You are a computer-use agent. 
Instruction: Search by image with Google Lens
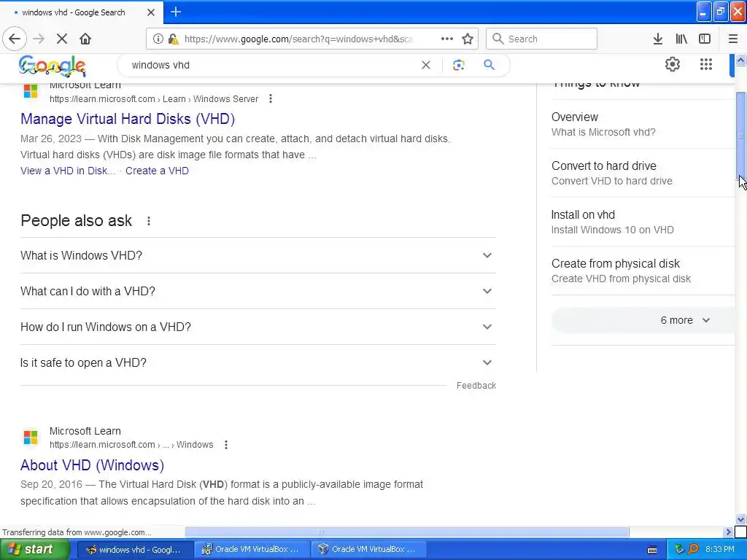coord(458,65)
